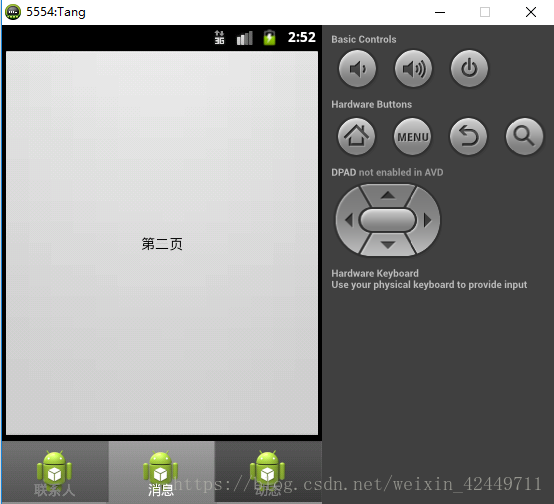Open the 动态 tab on the right
The width and height of the screenshot is (554, 504).
[268, 472]
